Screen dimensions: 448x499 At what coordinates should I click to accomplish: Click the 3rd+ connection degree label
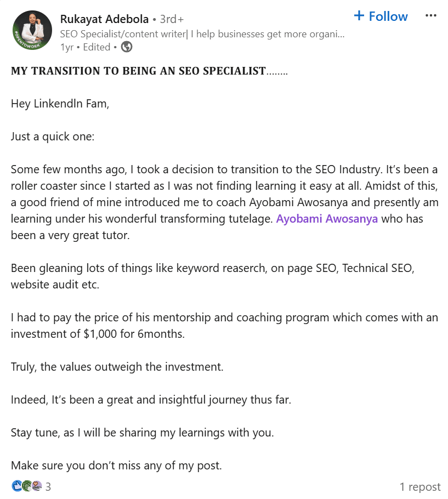[172, 19]
